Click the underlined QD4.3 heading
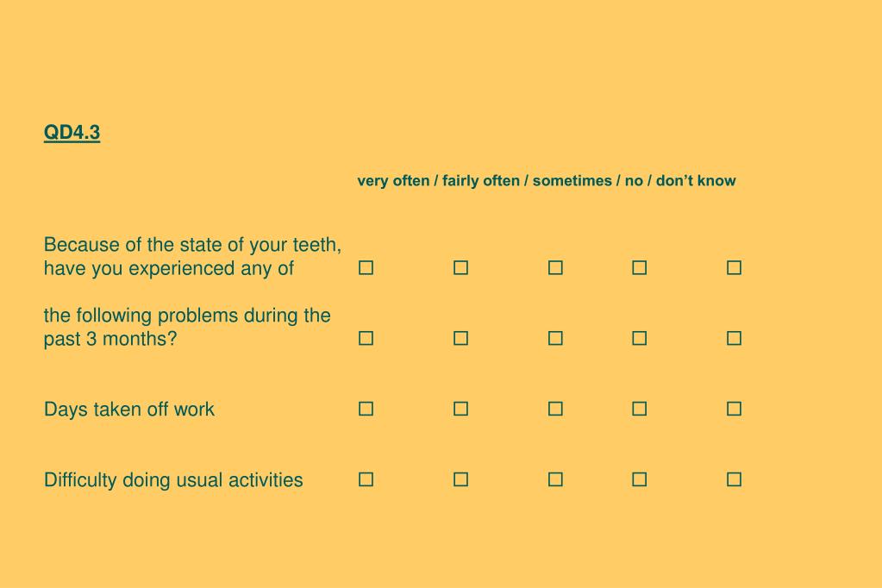 click(x=72, y=133)
